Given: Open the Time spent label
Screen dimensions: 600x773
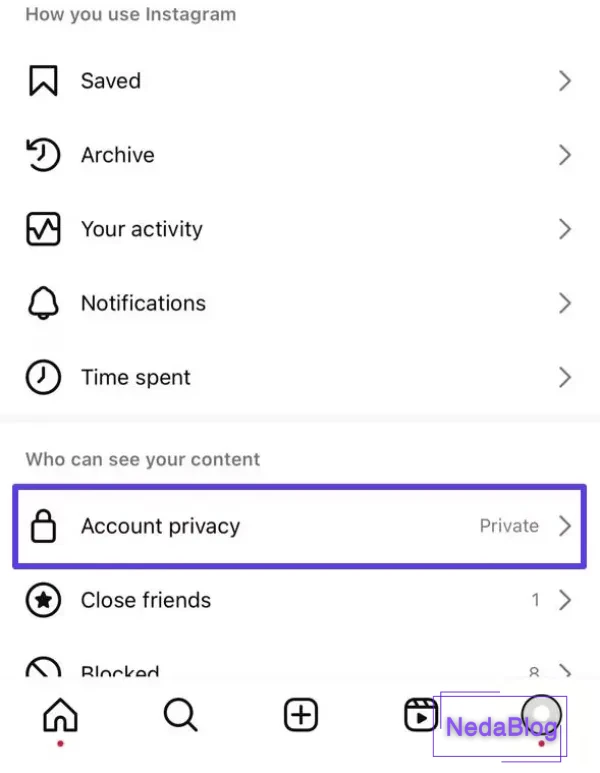Looking at the screenshot, I should 135,378.
